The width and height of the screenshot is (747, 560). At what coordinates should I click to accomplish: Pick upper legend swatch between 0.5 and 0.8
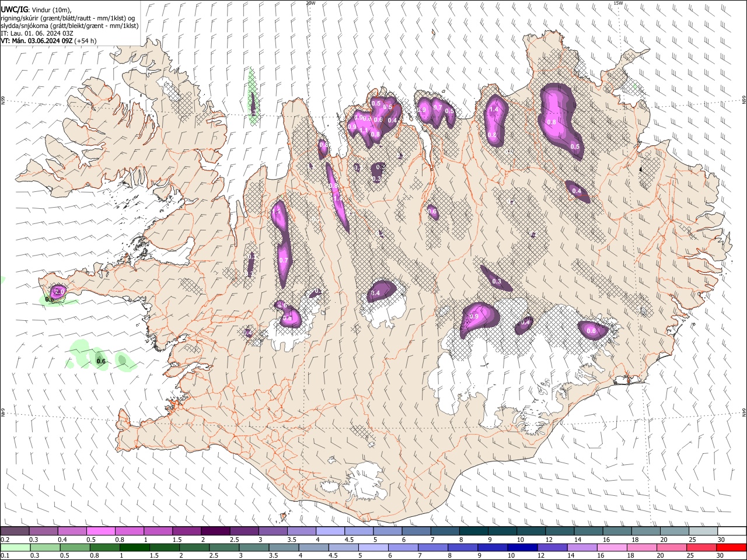point(100,531)
